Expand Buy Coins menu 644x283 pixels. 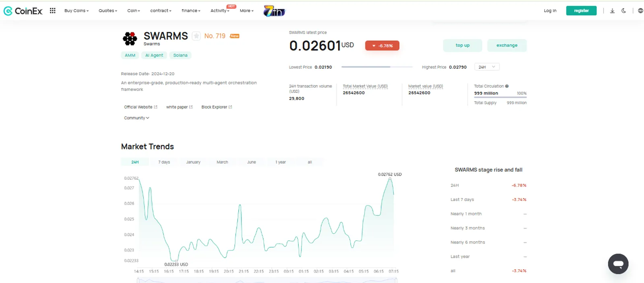click(x=76, y=11)
